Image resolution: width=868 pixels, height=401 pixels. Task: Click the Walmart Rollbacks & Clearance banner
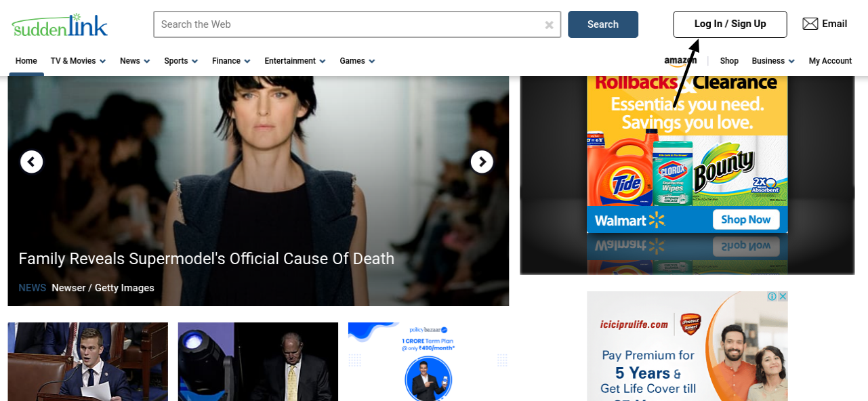tap(687, 154)
